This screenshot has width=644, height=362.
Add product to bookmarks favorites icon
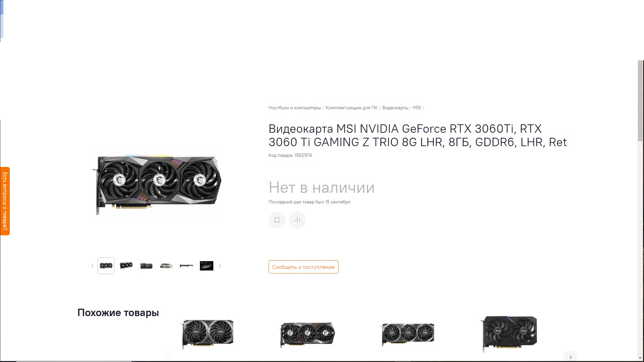click(277, 220)
